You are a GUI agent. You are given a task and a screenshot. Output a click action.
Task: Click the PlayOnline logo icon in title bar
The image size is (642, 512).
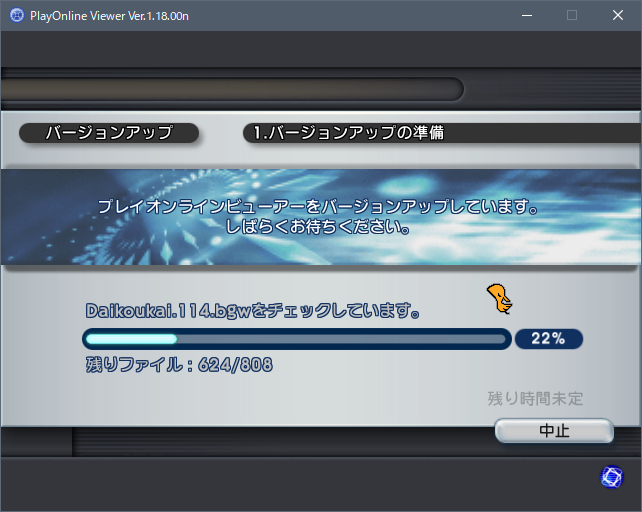click(17, 16)
